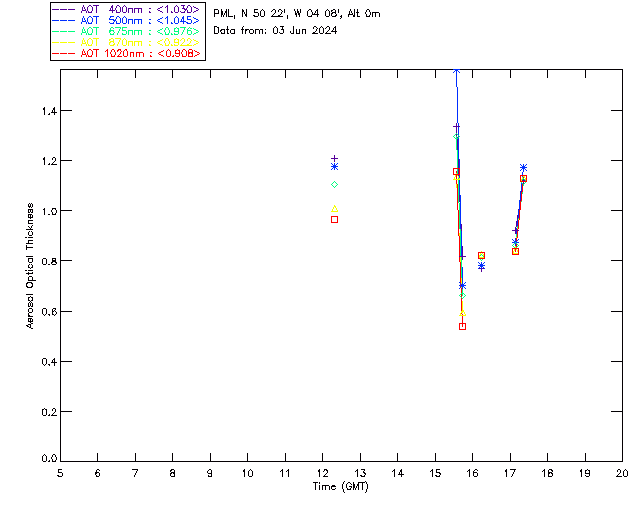Click x-axis tick label 18
The image size is (640, 512).
(548, 474)
